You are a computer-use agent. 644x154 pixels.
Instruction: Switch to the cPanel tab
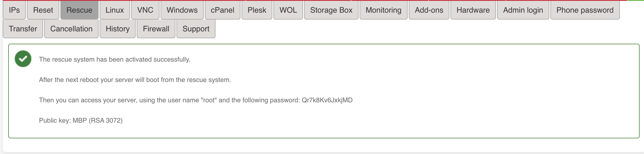pos(222,10)
